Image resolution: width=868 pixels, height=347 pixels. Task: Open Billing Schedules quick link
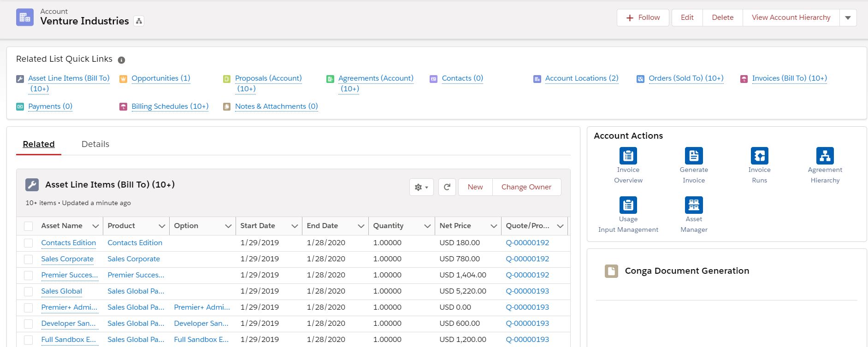[170, 106]
